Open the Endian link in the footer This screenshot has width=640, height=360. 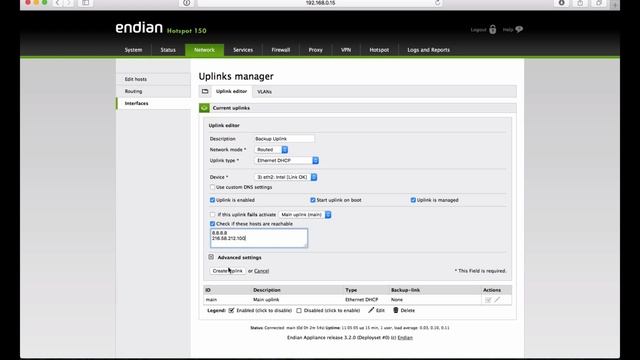(405, 338)
